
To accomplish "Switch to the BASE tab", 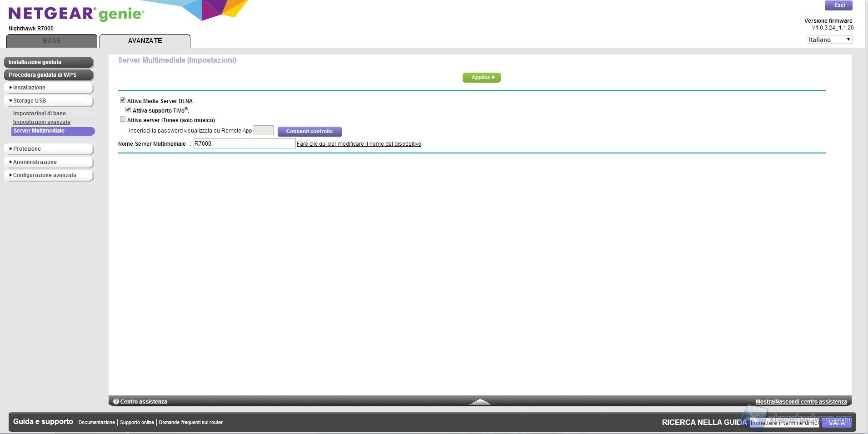I will [x=52, y=41].
